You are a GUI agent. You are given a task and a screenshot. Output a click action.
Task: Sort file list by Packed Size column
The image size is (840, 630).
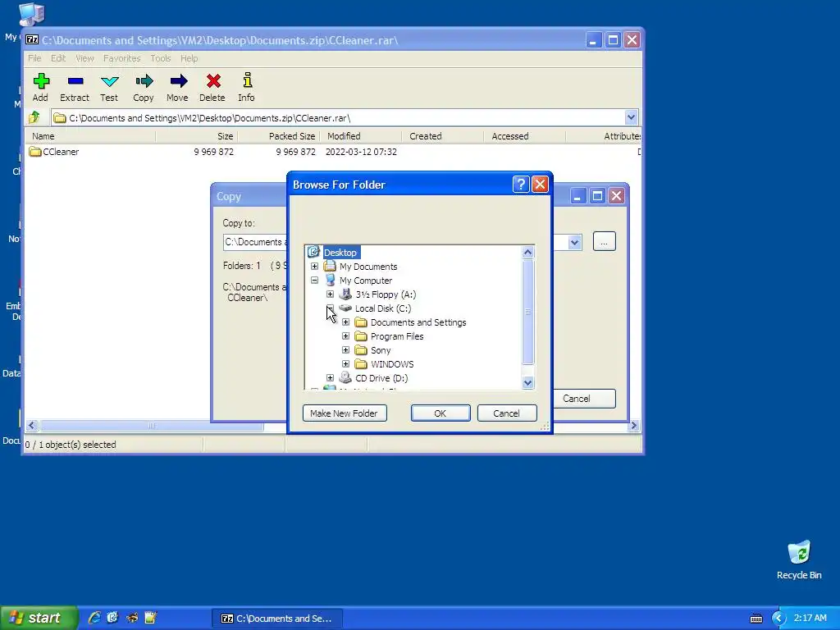[x=279, y=136]
